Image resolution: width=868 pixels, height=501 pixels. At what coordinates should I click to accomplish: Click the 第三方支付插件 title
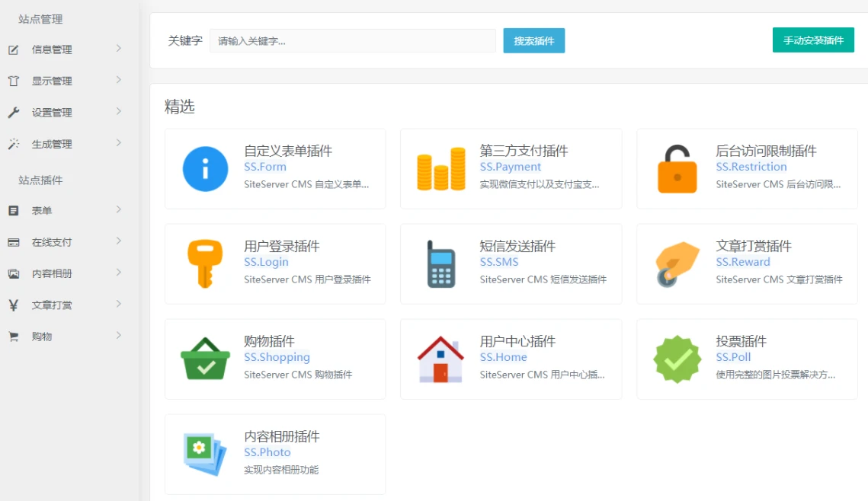click(x=524, y=151)
